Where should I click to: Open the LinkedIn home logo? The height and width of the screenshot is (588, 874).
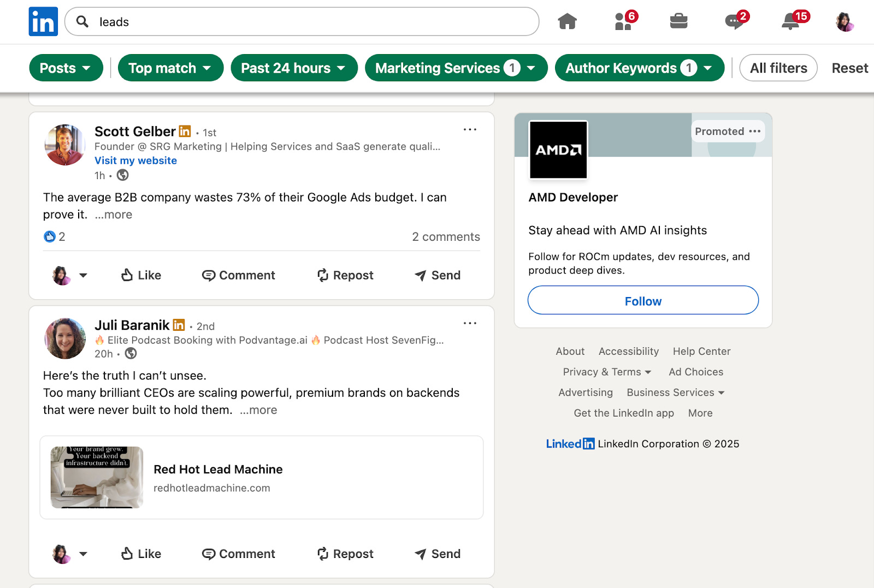[43, 22]
